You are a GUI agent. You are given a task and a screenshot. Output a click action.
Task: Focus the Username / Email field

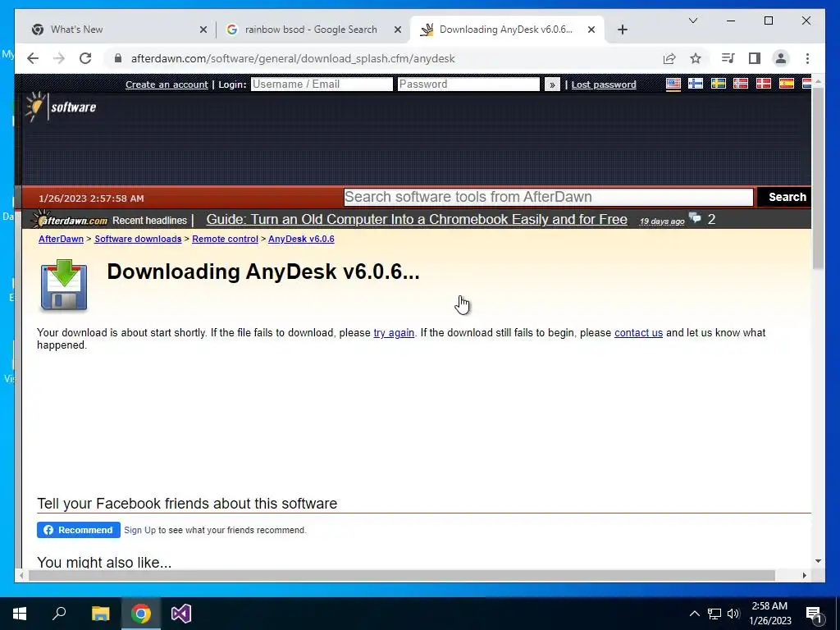click(322, 84)
